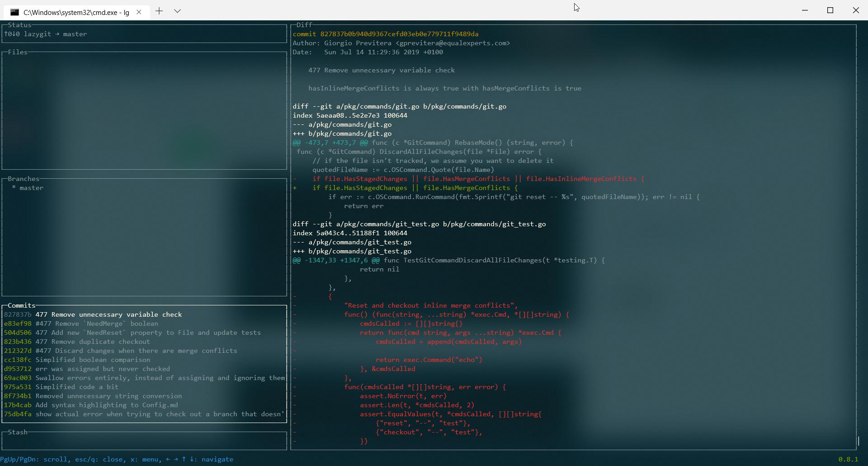Focus the Files panel
The height and width of the screenshot is (466, 868).
click(144, 111)
